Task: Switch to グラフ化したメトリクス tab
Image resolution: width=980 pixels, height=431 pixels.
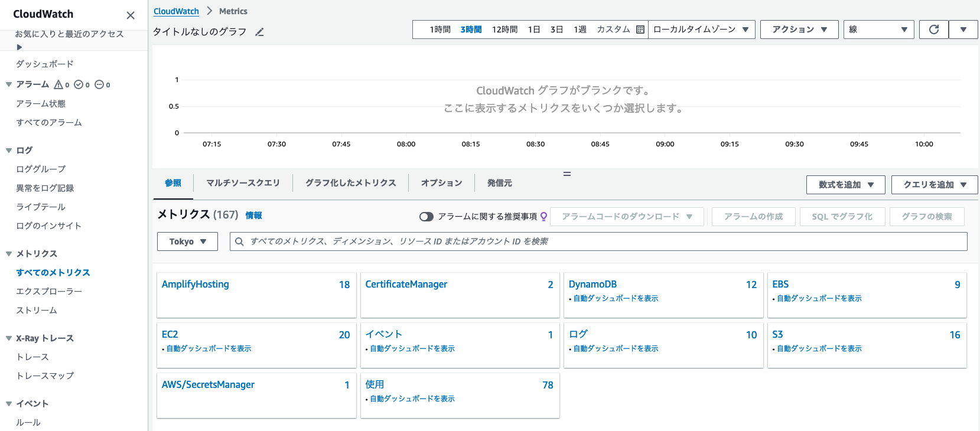Action: tap(350, 183)
